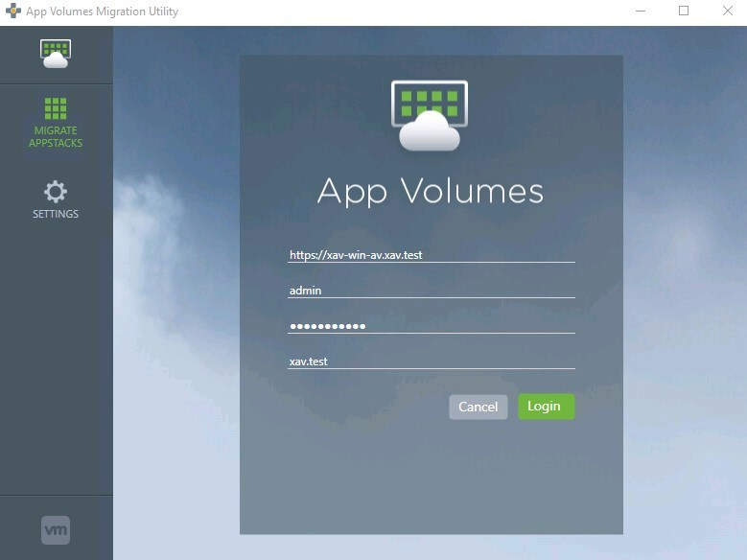Cancel the login dialog
Viewport: 747px width, 560px height.
click(x=479, y=407)
